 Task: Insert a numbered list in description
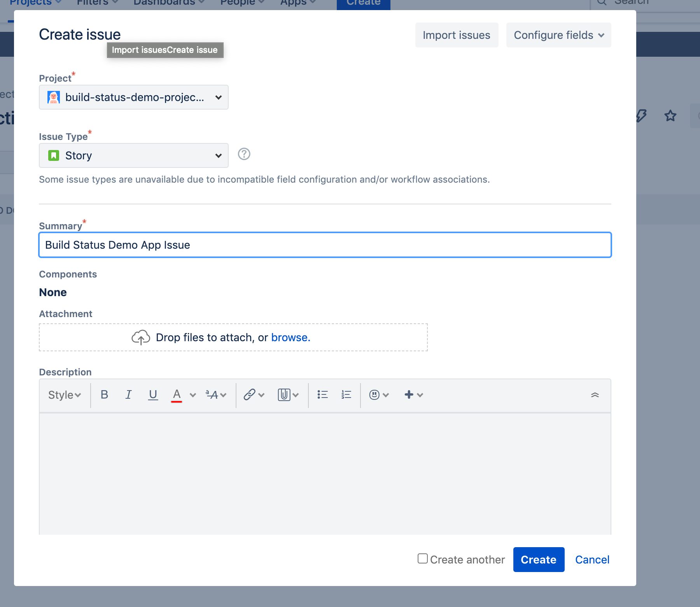pyautogui.click(x=345, y=394)
